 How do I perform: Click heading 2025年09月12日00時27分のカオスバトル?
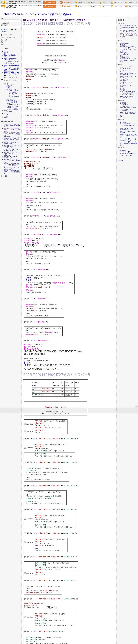57,374
